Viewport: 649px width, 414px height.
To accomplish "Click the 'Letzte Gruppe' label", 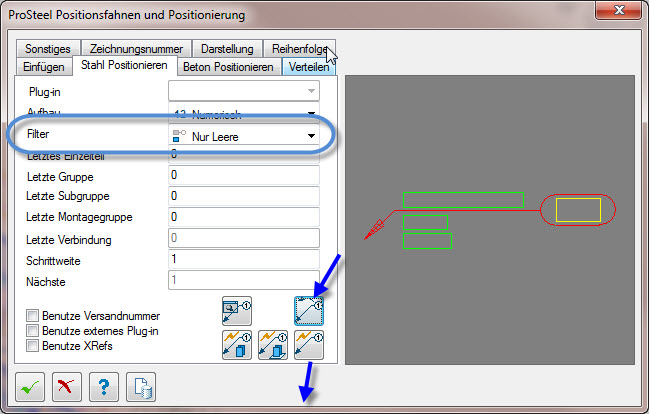I will pos(60,177).
